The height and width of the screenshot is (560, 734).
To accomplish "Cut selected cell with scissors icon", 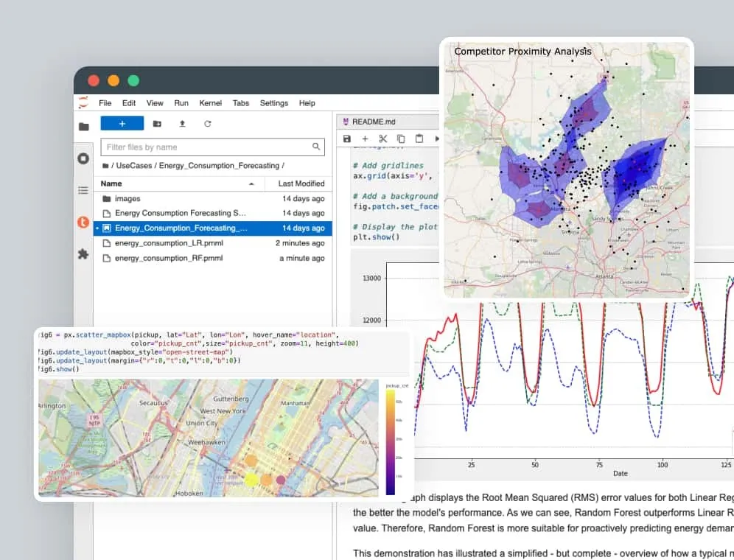I will [x=383, y=139].
